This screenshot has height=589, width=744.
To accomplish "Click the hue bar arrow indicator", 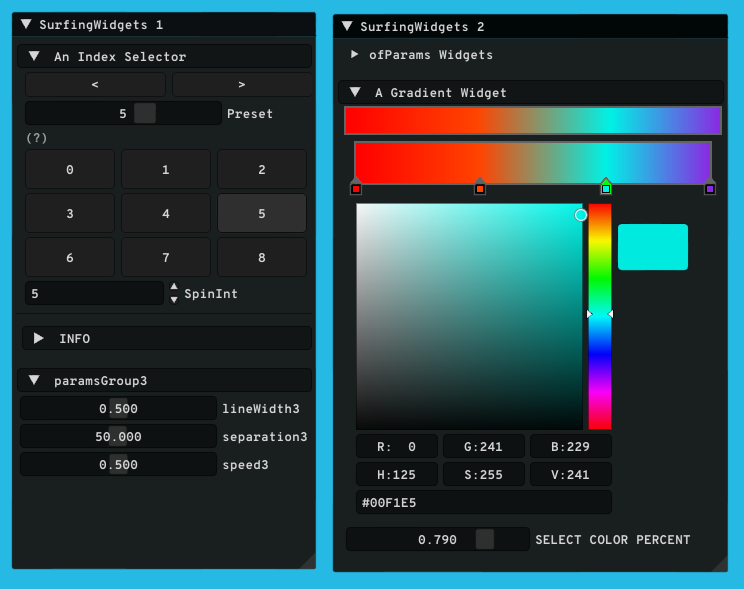I will click(600, 314).
